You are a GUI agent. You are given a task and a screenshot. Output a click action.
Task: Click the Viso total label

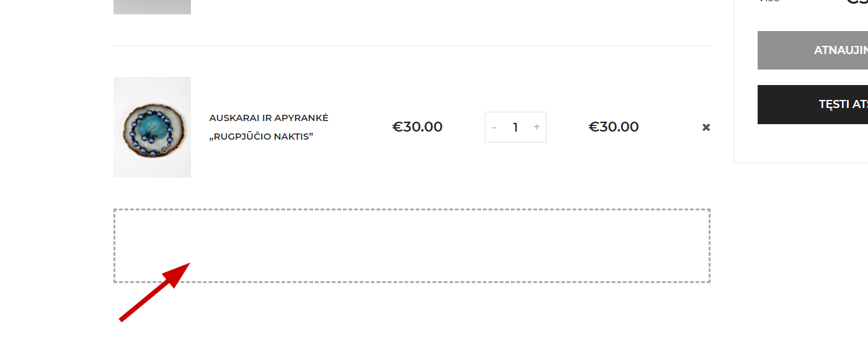click(x=769, y=2)
